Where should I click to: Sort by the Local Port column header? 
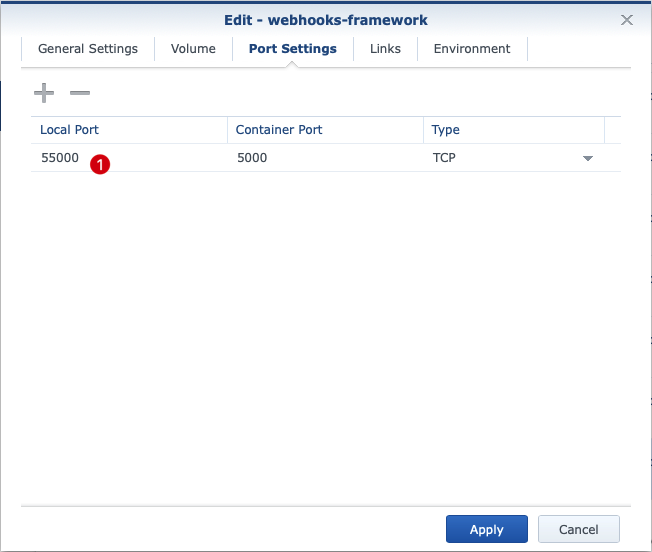coord(129,130)
